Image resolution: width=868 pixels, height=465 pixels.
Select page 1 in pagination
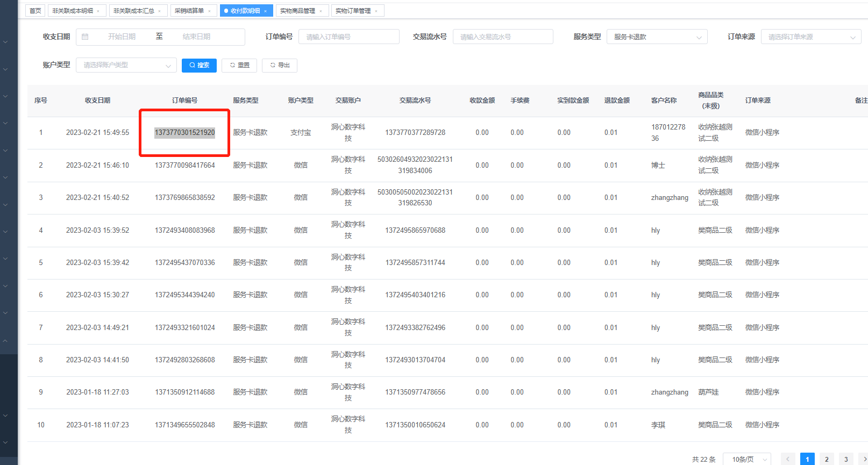pyautogui.click(x=807, y=459)
